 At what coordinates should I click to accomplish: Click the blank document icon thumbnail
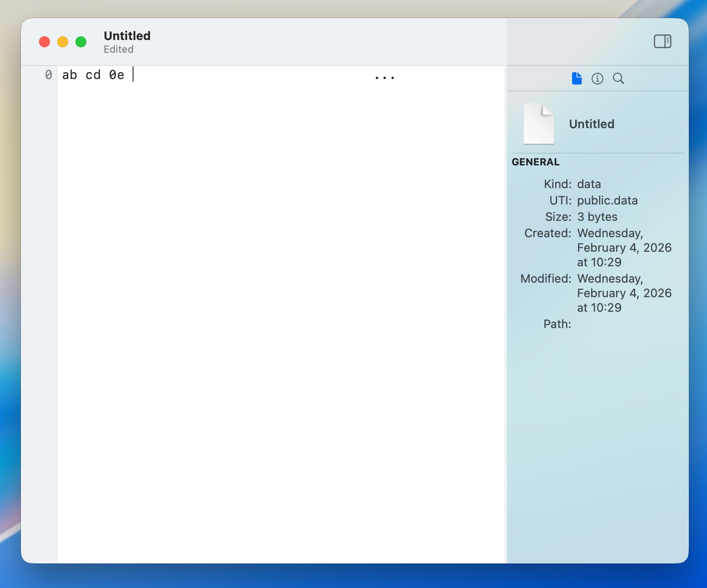538,124
